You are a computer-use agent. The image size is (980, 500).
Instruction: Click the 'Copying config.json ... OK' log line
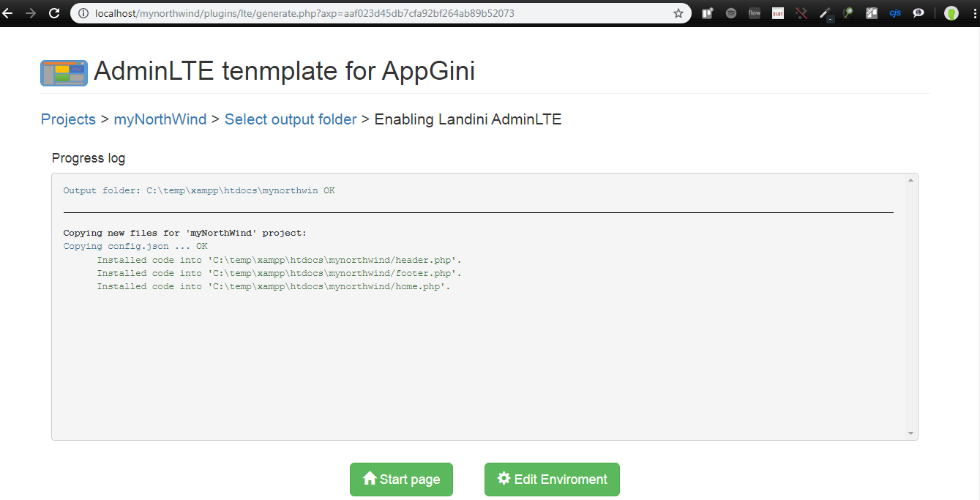135,246
